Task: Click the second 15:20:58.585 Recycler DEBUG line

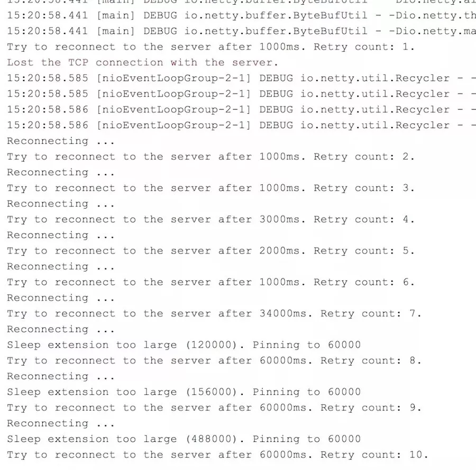Action: [241, 94]
